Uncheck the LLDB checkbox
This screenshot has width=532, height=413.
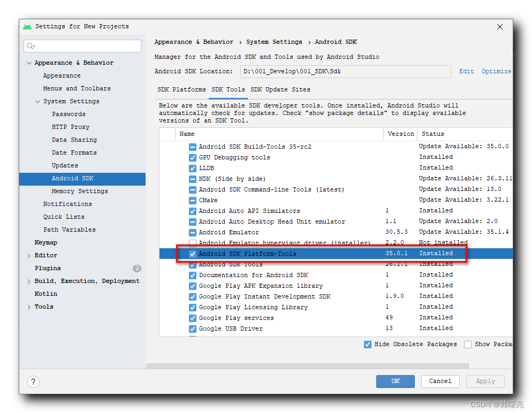(192, 168)
